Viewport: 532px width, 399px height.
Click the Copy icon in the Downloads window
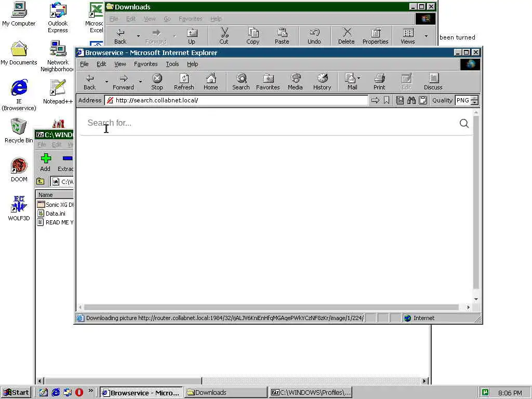click(253, 36)
